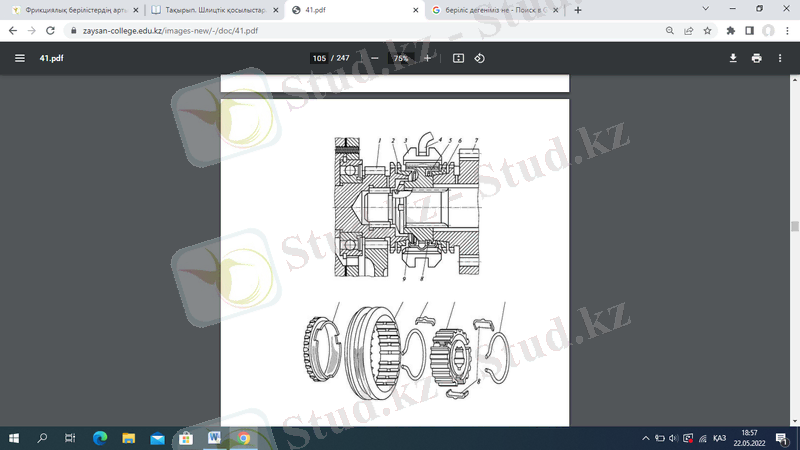Switch to the Тақырып. Шлицтік қосылыстар tab
This screenshot has width=800, height=450.
click(x=215, y=10)
